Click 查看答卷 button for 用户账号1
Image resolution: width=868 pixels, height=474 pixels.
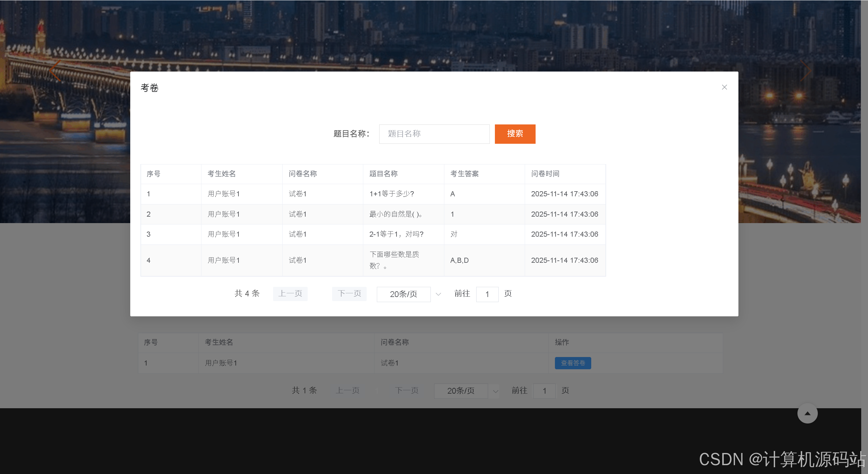(x=573, y=363)
